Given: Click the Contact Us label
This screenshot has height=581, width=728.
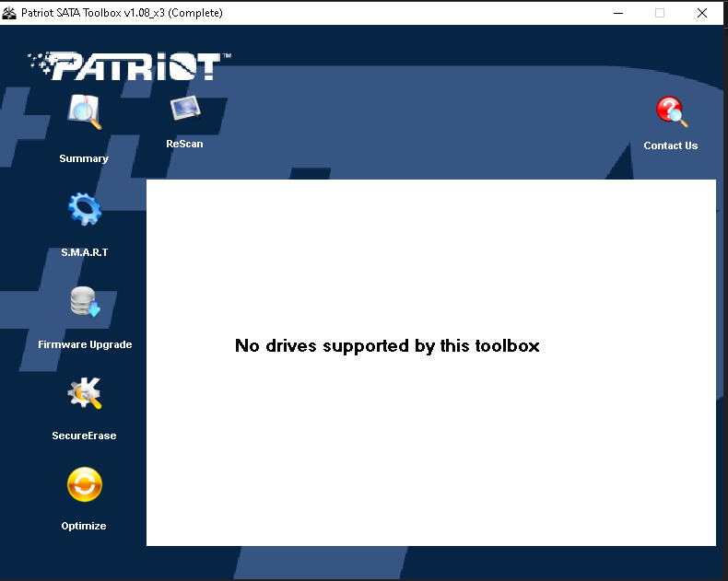Looking at the screenshot, I should click(x=671, y=145).
